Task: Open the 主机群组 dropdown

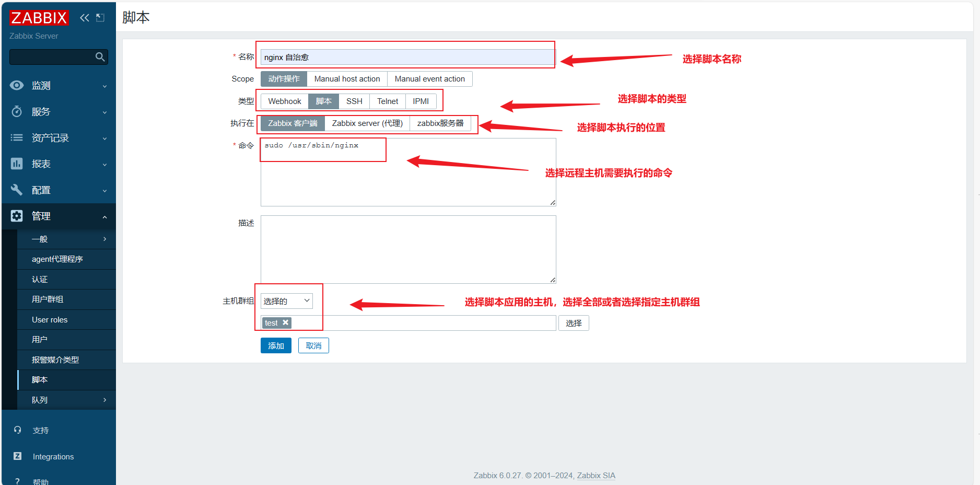Action: coord(286,301)
